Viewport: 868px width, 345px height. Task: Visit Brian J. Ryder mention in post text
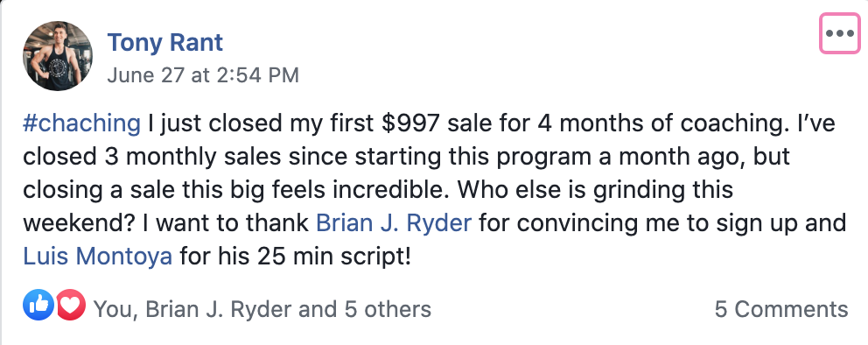tap(394, 223)
